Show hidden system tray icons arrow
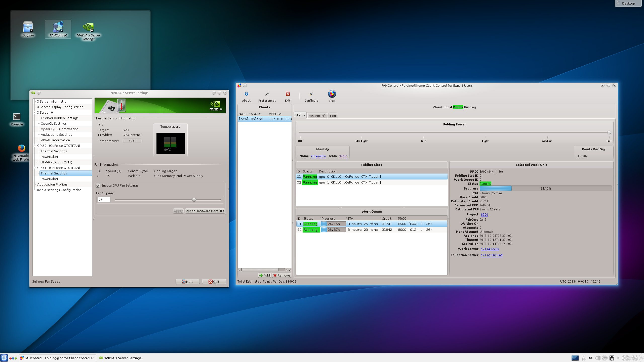 618,358
